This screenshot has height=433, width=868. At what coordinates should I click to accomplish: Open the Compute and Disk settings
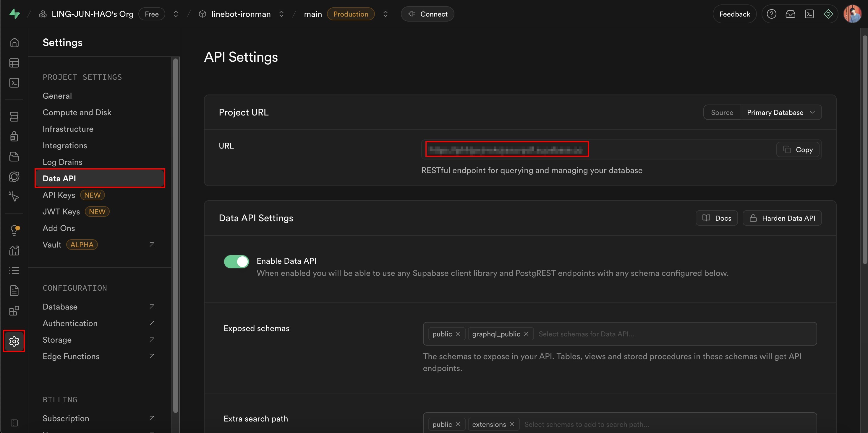coord(77,113)
